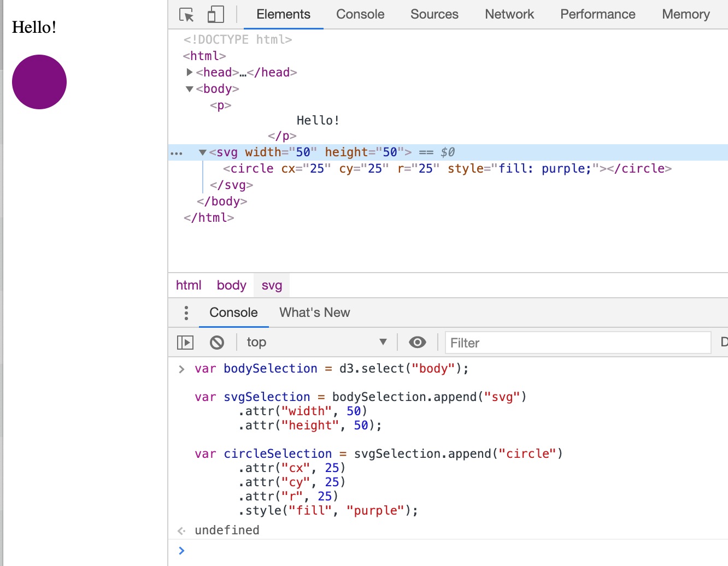This screenshot has height=566, width=728.
Task: Switch to the What's New tab
Action: pyautogui.click(x=314, y=313)
